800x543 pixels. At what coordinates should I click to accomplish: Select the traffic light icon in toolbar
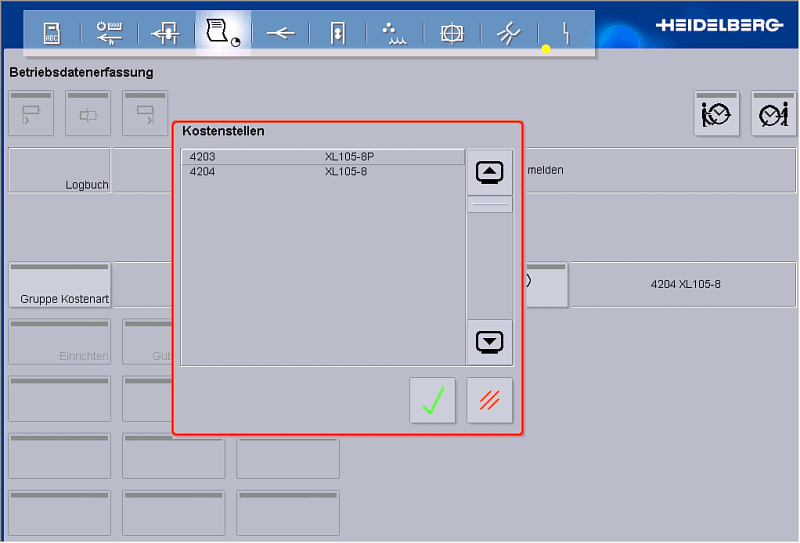[338, 34]
